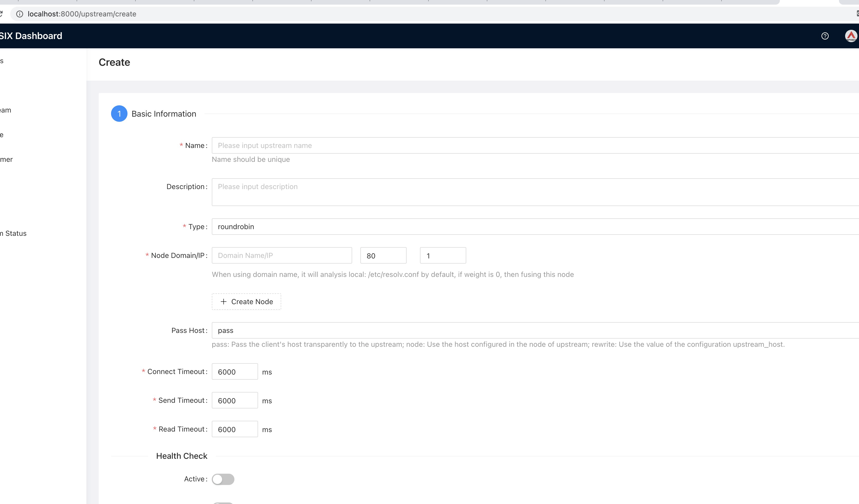This screenshot has width=859, height=504.
Task: Open the APISIX user avatar menu
Action: [x=851, y=36]
